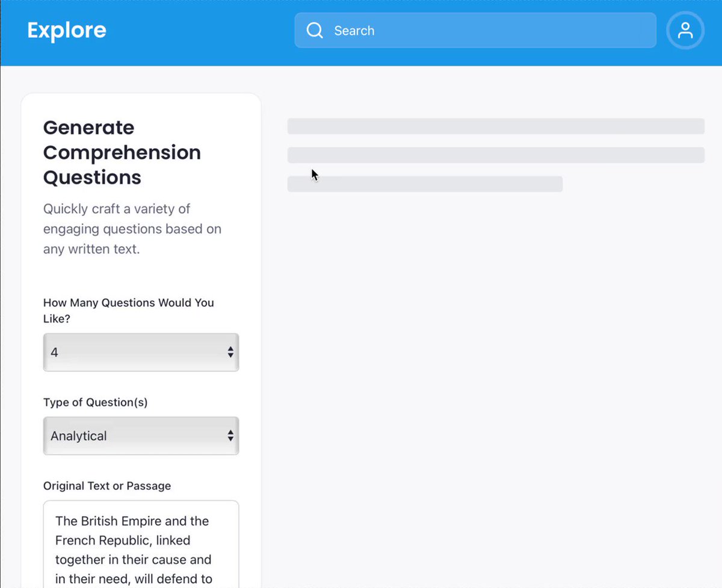
Task: Open the user profile avatar icon
Action: tap(685, 30)
